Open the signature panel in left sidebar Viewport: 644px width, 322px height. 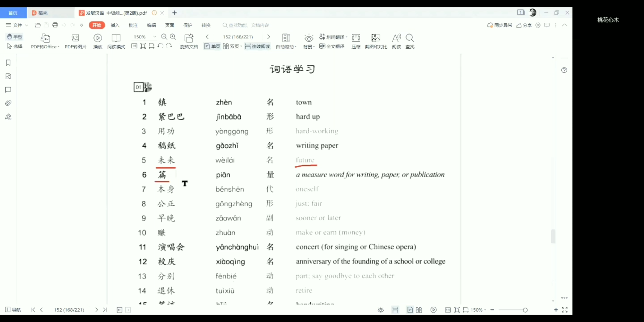click(x=8, y=117)
